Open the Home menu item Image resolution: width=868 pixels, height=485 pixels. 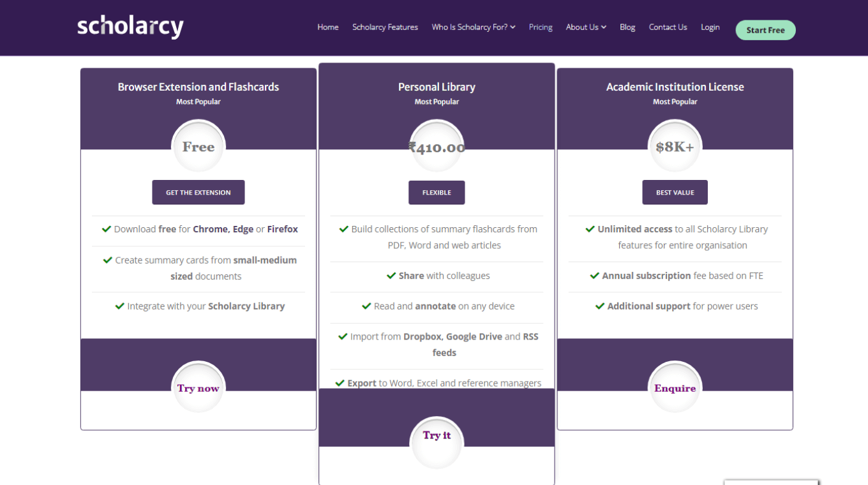(x=328, y=27)
